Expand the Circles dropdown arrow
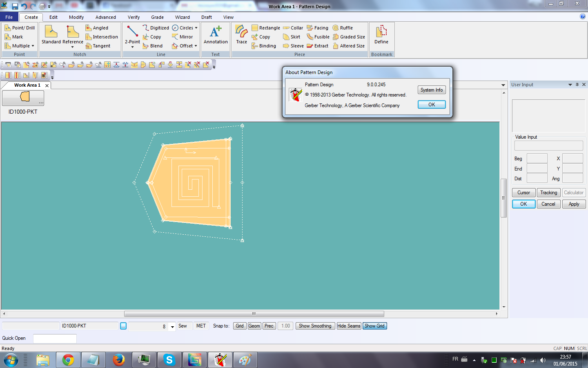The height and width of the screenshot is (368, 588). 196,28
